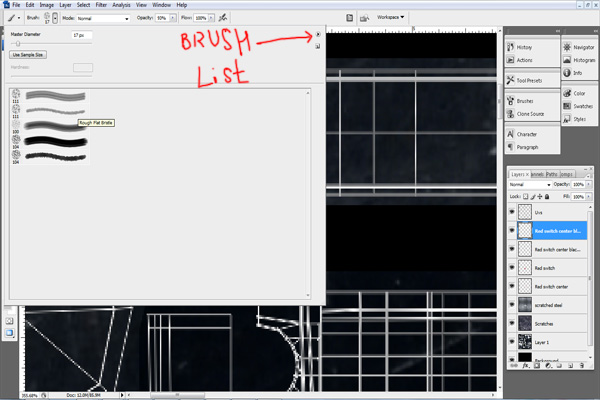This screenshot has width=600, height=400.
Task: Create a new layer
Action: coord(570,366)
